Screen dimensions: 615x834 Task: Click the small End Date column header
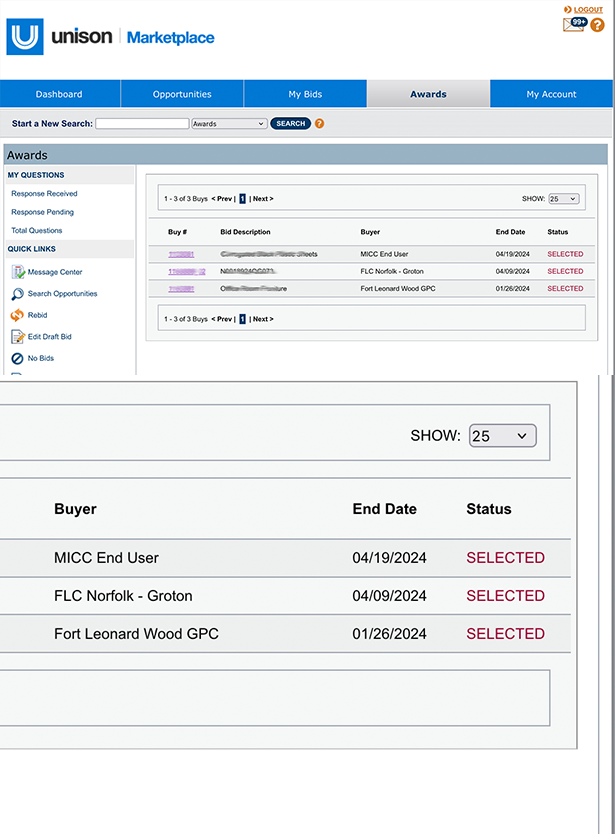[x=510, y=232]
